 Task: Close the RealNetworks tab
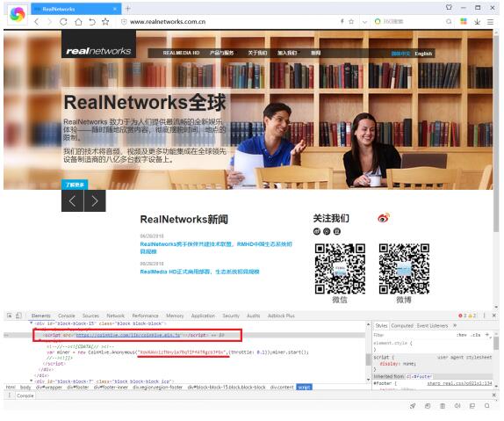(115, 9)
